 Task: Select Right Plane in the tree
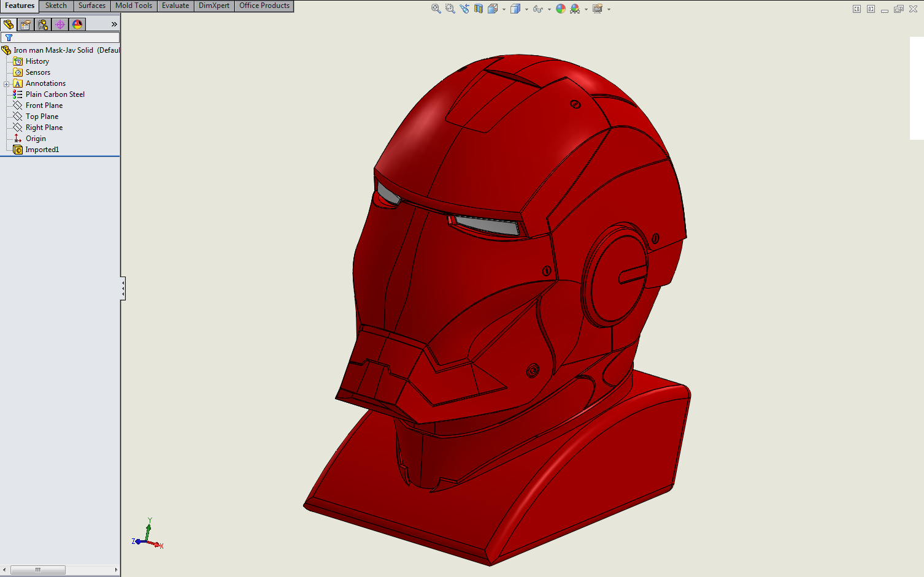point(44,128)
